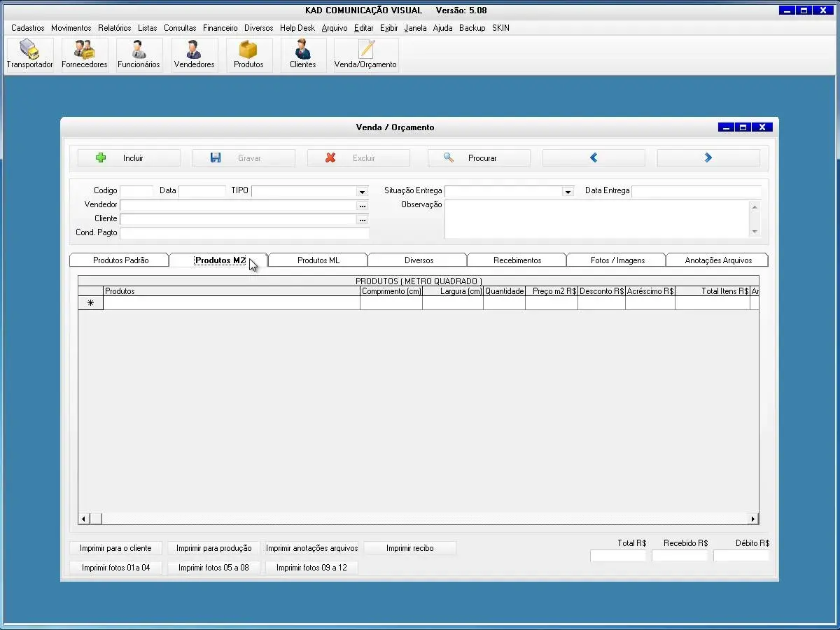Open Vendedor lookup ellipsis button
The image size is (840, 630).
click(362, 206)
